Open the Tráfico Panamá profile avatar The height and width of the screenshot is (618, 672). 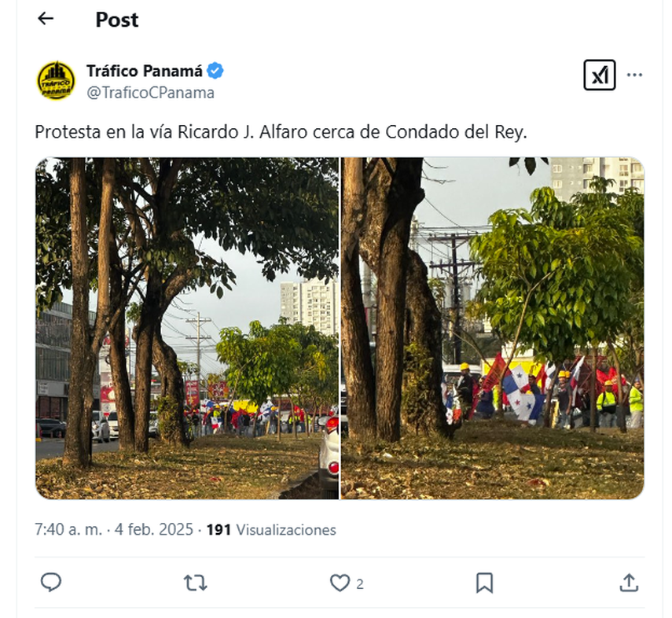coord(56,81)
